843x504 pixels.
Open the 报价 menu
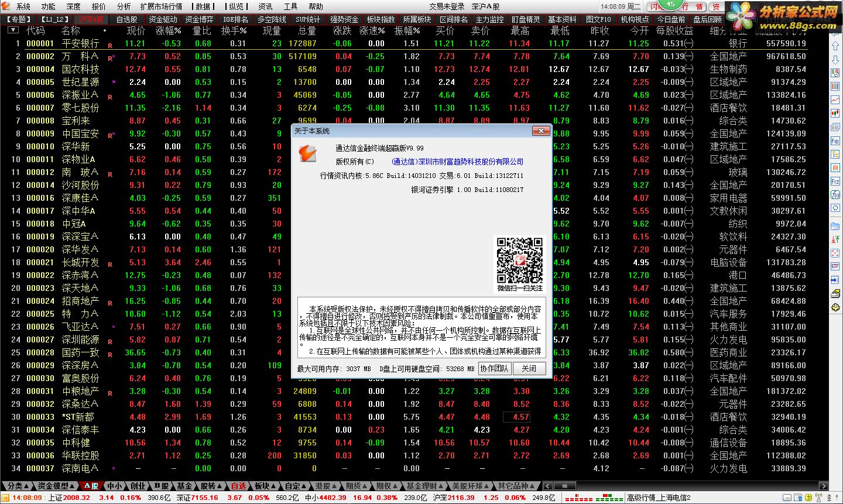pyautogui.click(x=98, y=6)
